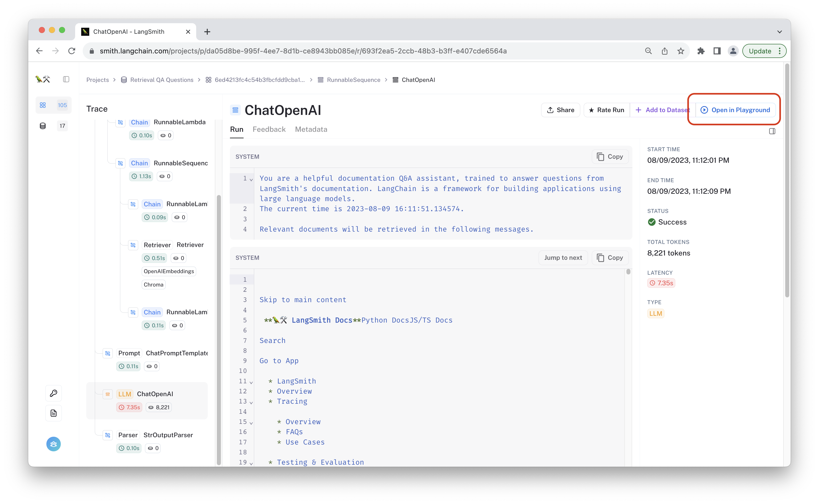819x504 pixels.
Task: Click the ChatOpenAI title icon
Action: 235,110
